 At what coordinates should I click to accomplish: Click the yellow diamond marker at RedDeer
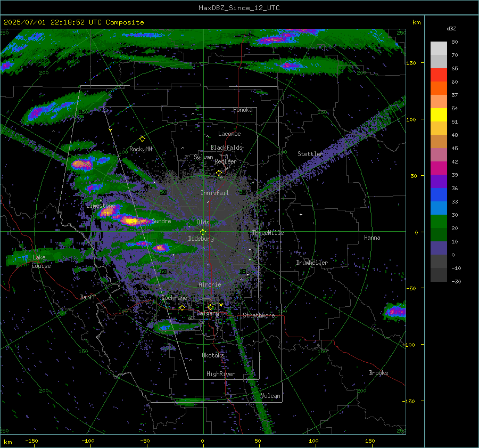219,173
